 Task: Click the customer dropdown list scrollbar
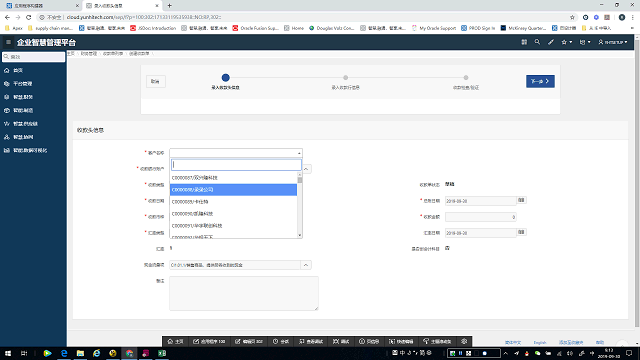pyautogui.click(x=300, y=180)
